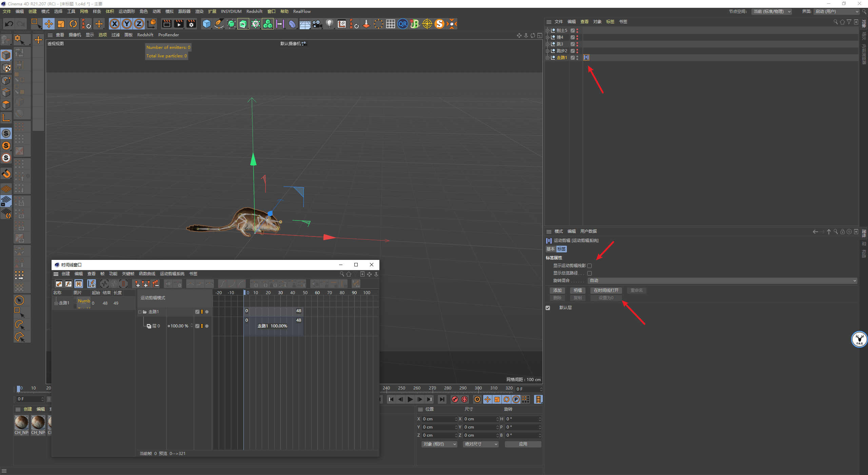Open the 运动图形 menu

pyautogui.click(x=126, y=12)
